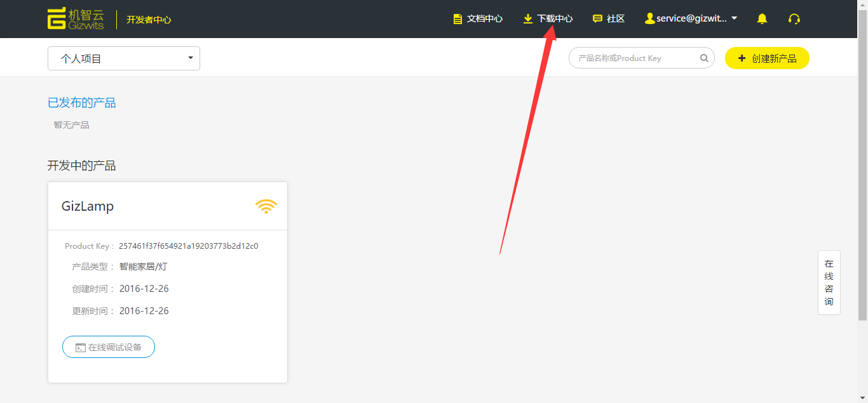This screenshot has width=868, height=403.
Task: Click the 在线调试设备 button
Action: tap(109, 347)
